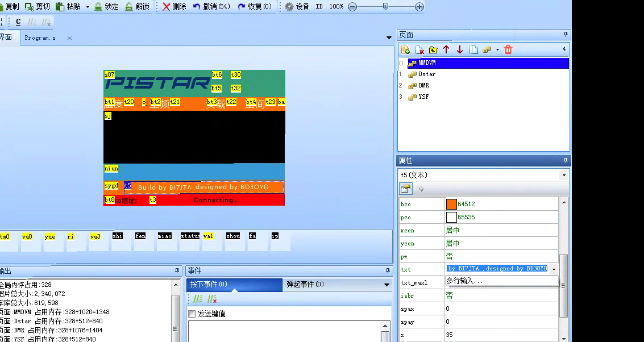The height and width of the screenshot is (342, 644).
Task: Pin the 属性 properties panel
Action: [x=566, y=160]
